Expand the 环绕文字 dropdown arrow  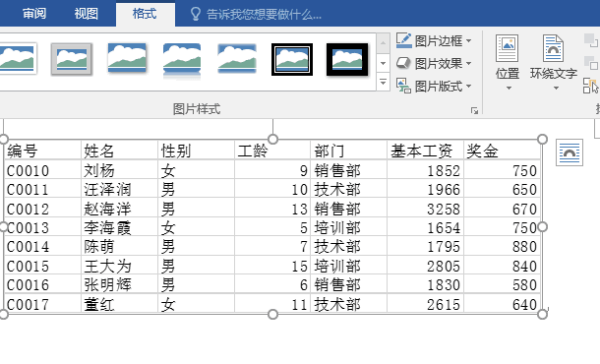click(x=556, y=88)
